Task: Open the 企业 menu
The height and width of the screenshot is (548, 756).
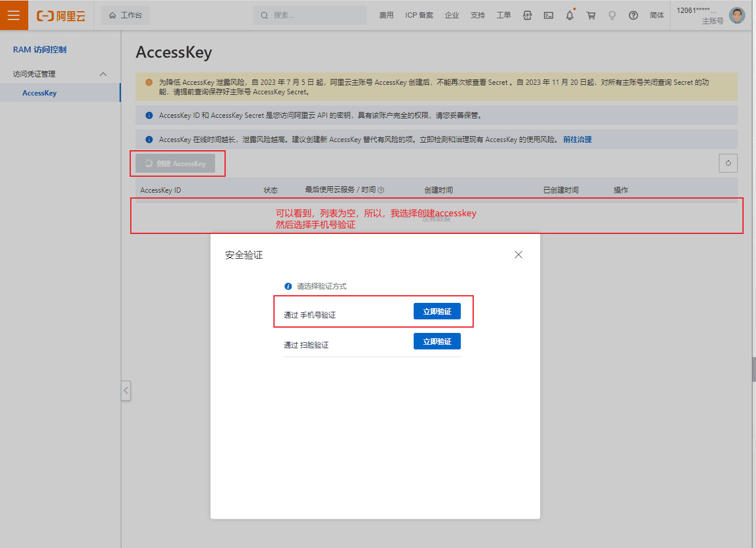Action: click(452, 15)
